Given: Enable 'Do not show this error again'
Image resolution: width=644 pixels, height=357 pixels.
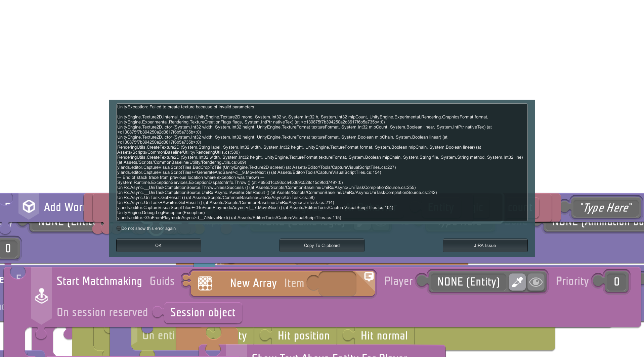Looking at the screenshot, I should pyautogui.click(x=119, y=228).
